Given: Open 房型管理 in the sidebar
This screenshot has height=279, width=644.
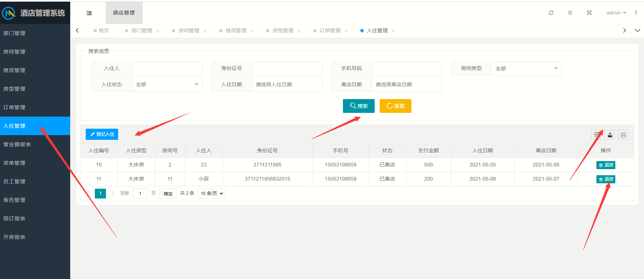Looking at the screenshot, I should [x=35, y=89].
